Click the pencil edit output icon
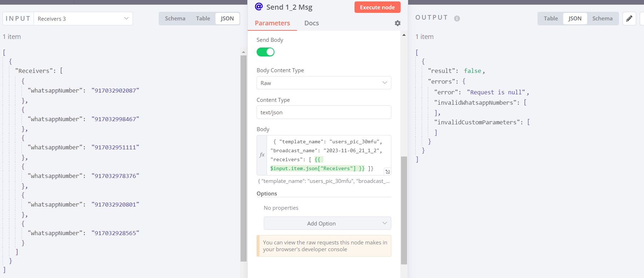The height and width of the screenshot is (278, 644). click(x=629, y=19)
